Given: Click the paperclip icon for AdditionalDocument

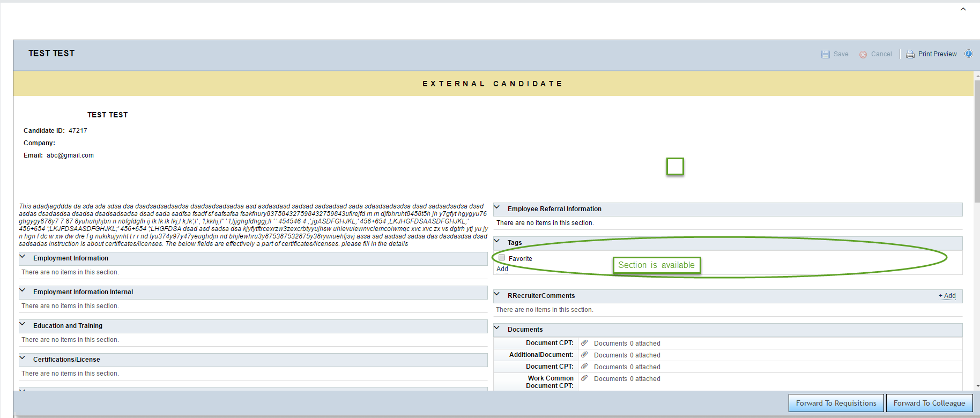Looking at the screenshot, I should (584, 355).
